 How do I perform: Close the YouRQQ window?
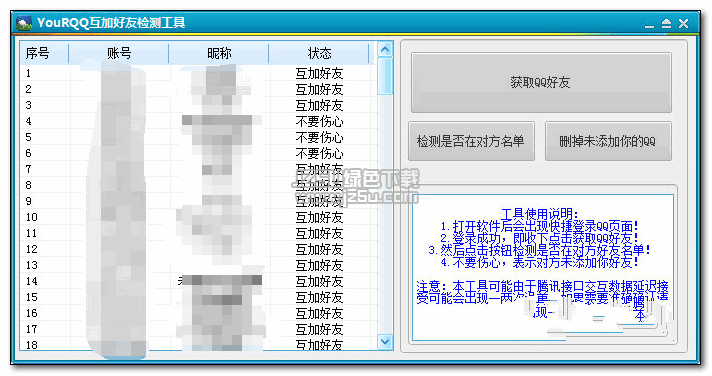click(x=683, y=24)
